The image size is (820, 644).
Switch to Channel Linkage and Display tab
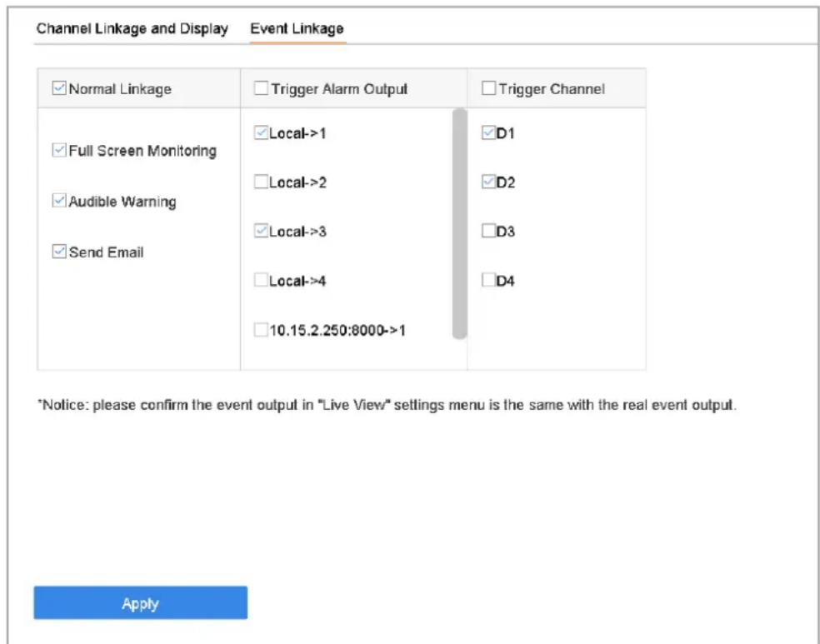[x=132, y=29]
